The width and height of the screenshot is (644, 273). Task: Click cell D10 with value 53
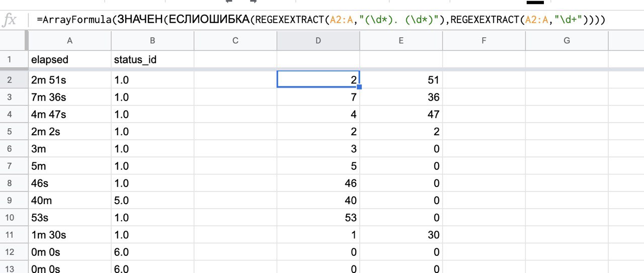[318, 218]
